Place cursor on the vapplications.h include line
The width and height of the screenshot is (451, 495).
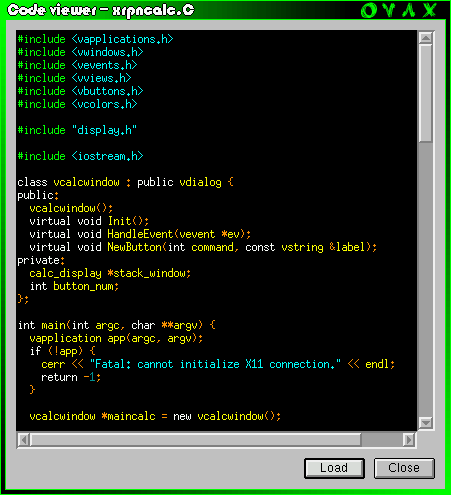(95, 39)
